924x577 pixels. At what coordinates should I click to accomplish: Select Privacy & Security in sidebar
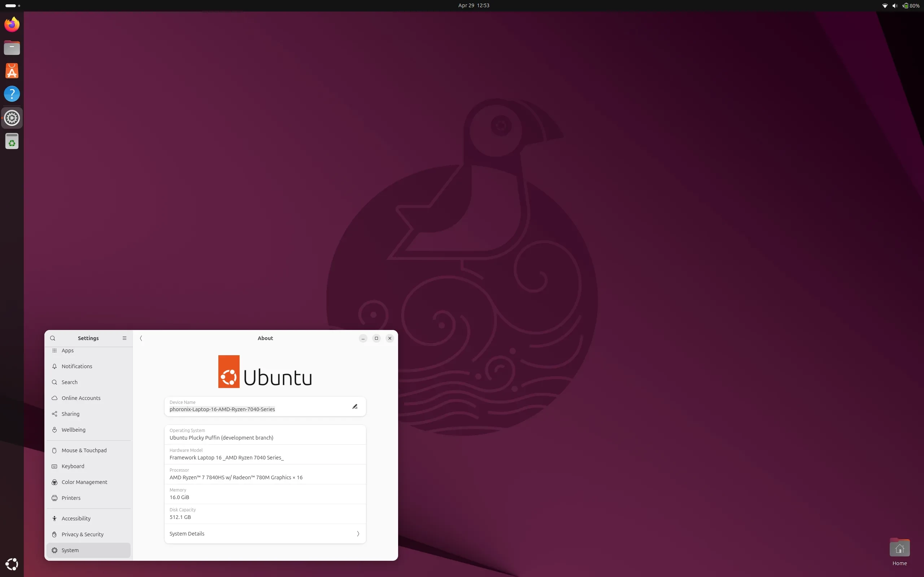pyautogui.click(x=82, y=534)
